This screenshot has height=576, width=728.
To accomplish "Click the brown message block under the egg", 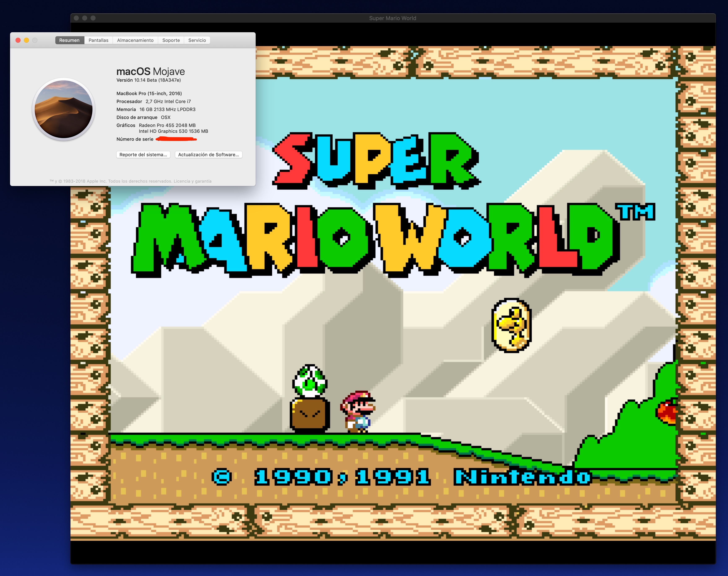I will 310,415.
